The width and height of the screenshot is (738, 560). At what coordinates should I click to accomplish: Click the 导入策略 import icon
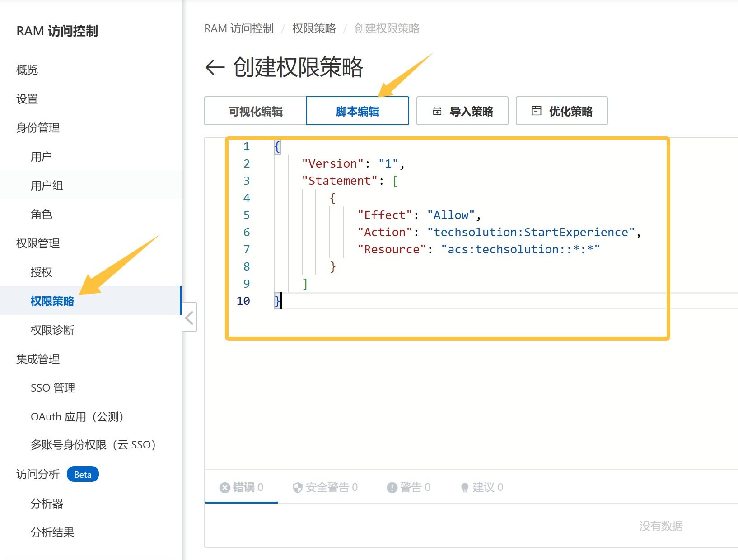pyautogui.click(x=437, y=111)
